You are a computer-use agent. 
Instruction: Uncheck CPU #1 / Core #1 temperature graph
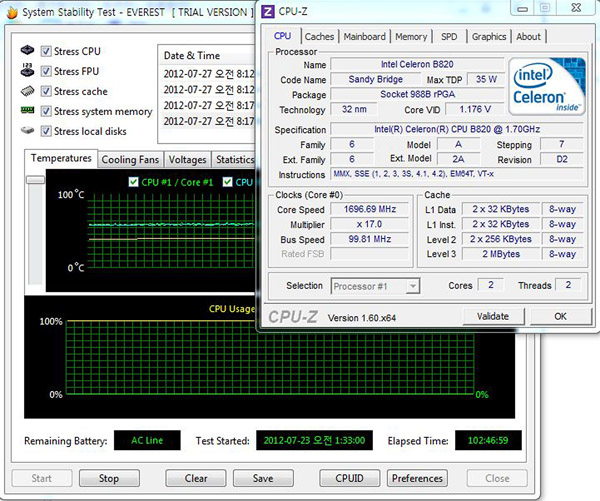133,182
